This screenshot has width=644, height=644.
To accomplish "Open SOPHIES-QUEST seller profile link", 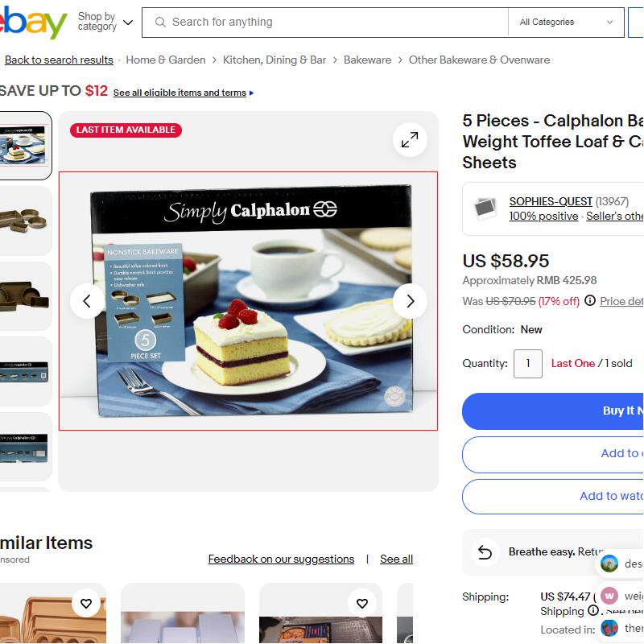I will click(x=551, y=201).
